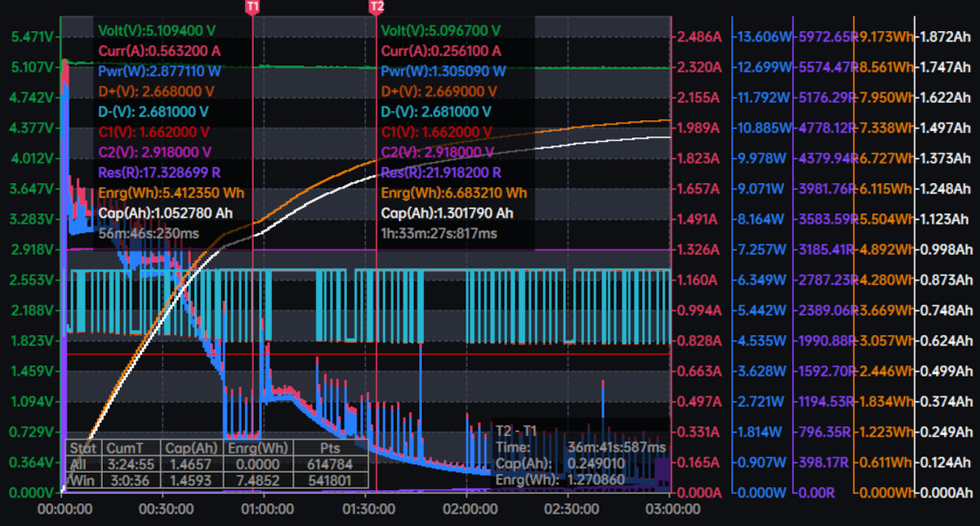Click T2 D+ readout 2.669000 V

pyautogui.click(x=438, y=91)
